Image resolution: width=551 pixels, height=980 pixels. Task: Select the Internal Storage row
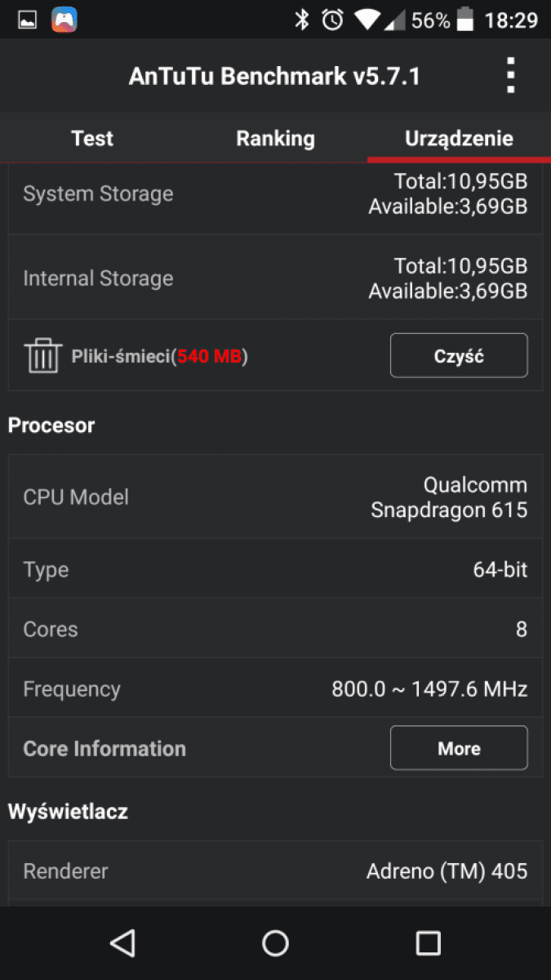coord(275,278)
